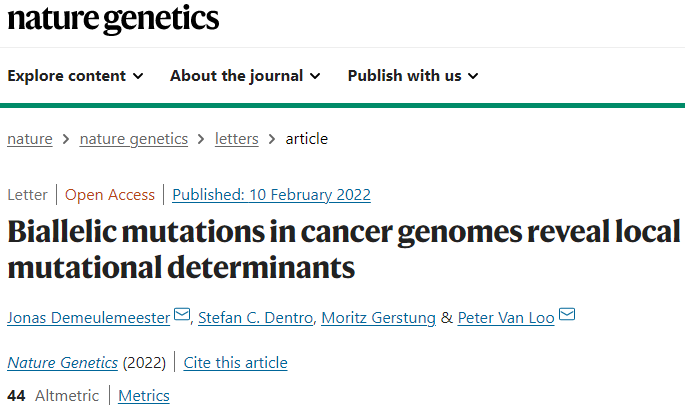Open the Metrics link

point(144,396)
